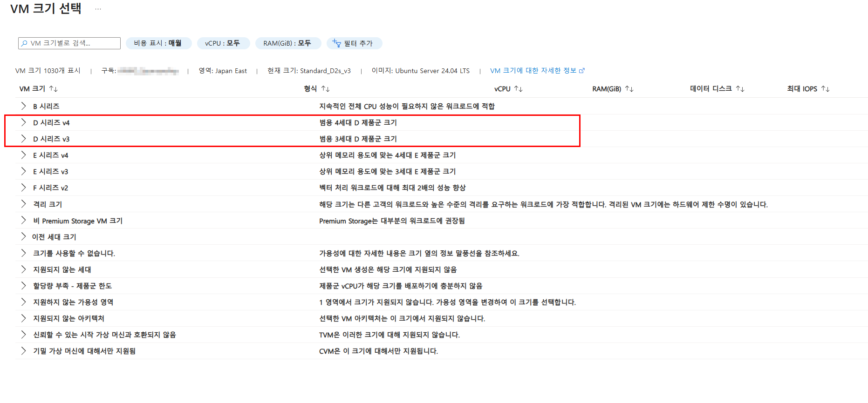Expand 비 Premium Storage VM 크기 chevron
The height and width of the screenshot is (403, 868).
point(23,220)
